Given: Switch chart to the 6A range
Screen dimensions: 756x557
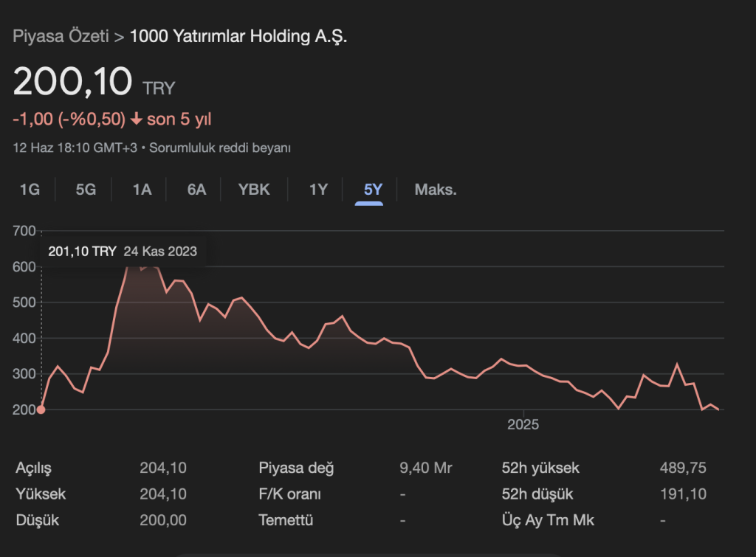Looking at the screenshot, I should tap(196, 190).
